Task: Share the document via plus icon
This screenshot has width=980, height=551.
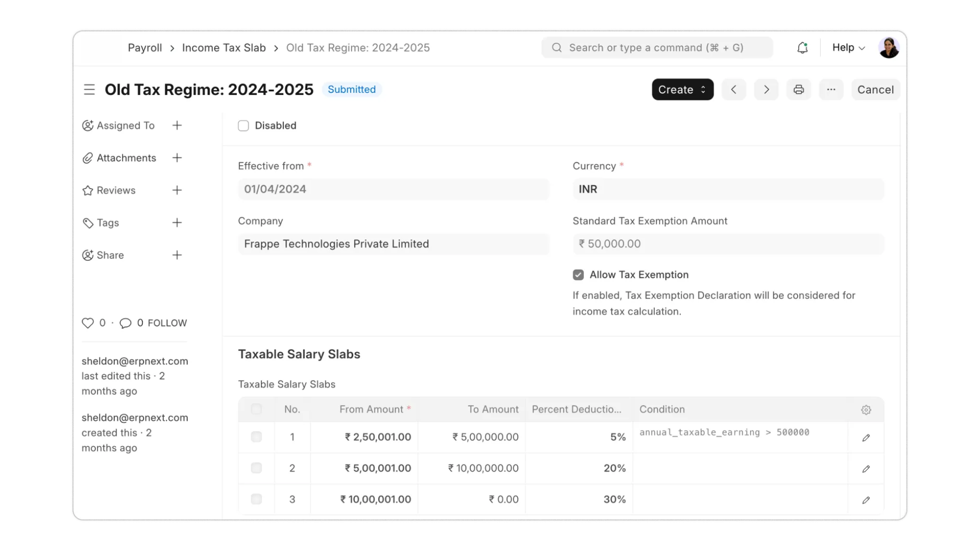Action: point(177,255)
